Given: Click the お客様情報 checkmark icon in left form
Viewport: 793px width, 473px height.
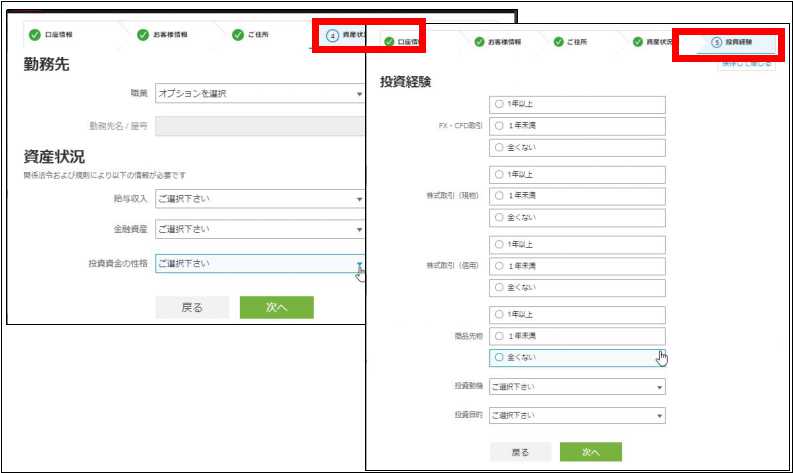Looking at the screenshot, I should [144, 34].
